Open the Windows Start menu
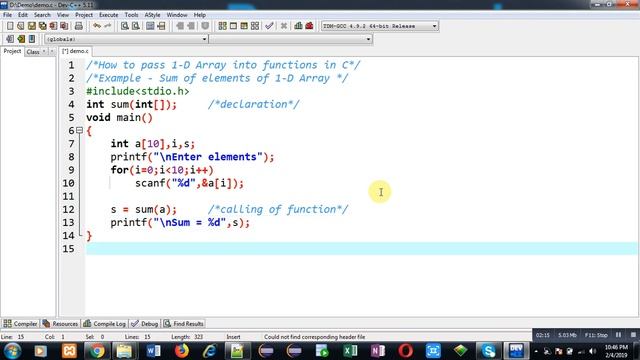Viewport: 640px width, 360px height. (12, 351)
